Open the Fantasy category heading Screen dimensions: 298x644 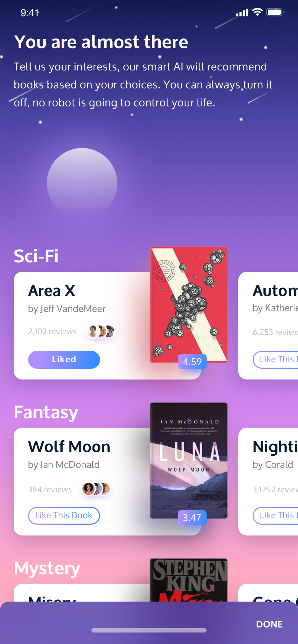click(46, 413)
